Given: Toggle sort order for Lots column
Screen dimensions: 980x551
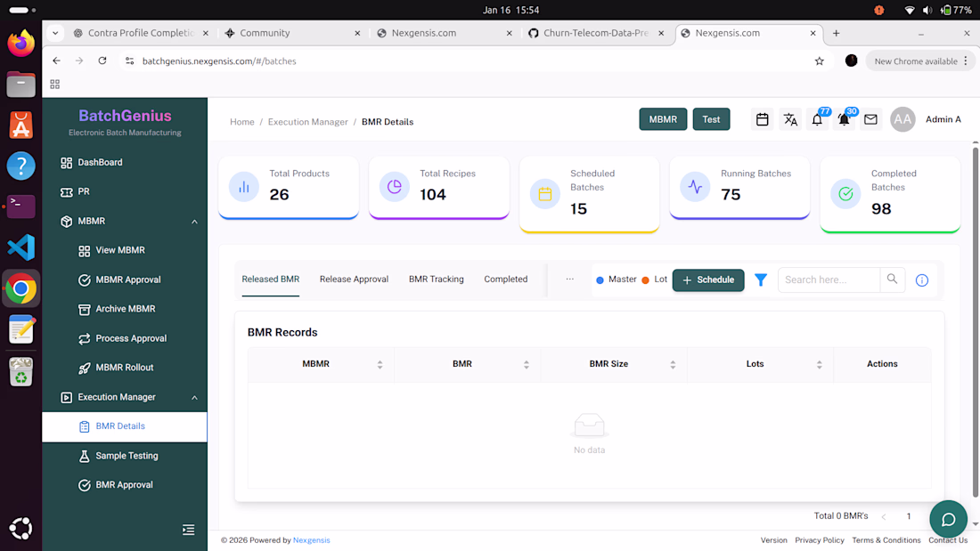Looking at the screenshot, I should pyautogui.click(x=819, y=364).
